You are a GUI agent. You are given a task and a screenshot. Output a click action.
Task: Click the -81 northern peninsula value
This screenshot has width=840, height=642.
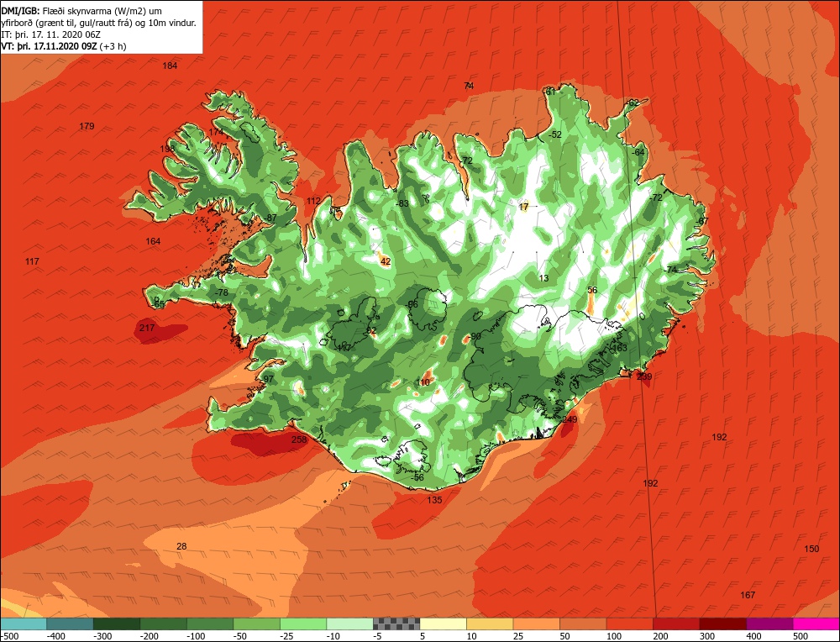click(x=550, y=92)
